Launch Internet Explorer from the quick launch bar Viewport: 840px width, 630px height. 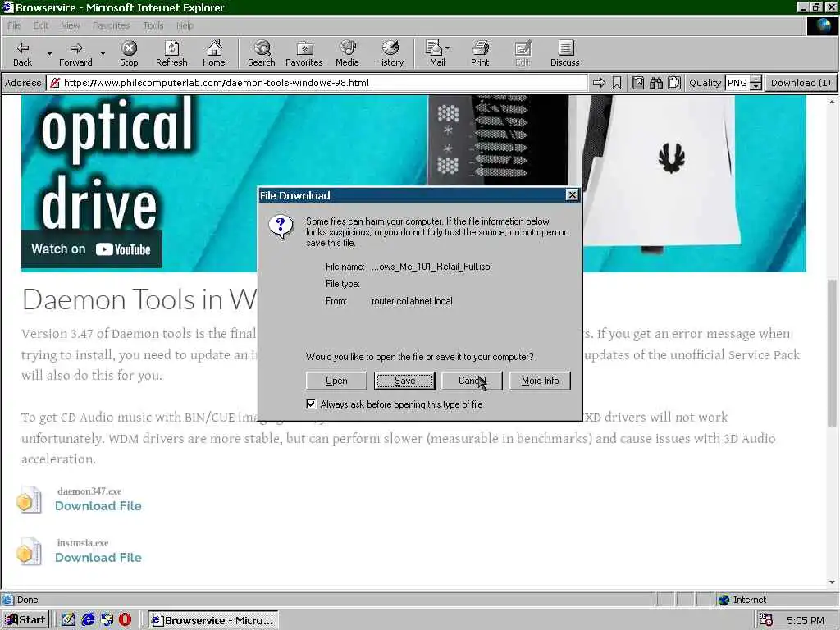click(x=88, y=620)
